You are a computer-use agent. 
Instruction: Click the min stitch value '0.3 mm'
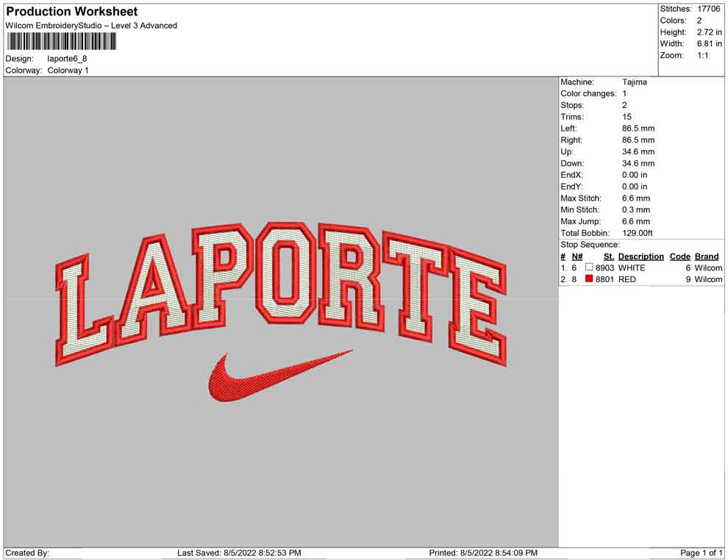636,209
